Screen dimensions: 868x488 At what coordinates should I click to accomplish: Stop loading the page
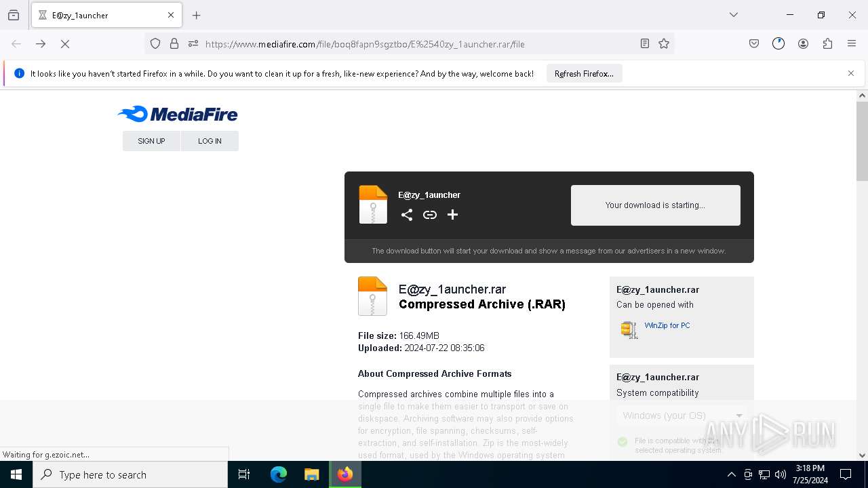65,43
